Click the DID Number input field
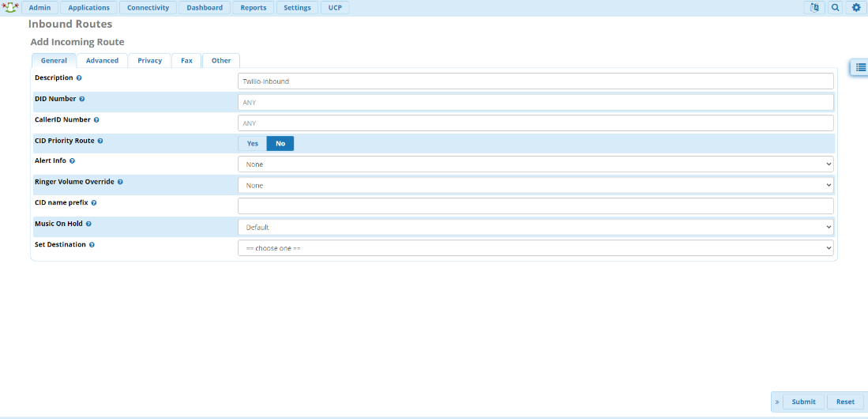Screen dimensions: 868x419 535,102
